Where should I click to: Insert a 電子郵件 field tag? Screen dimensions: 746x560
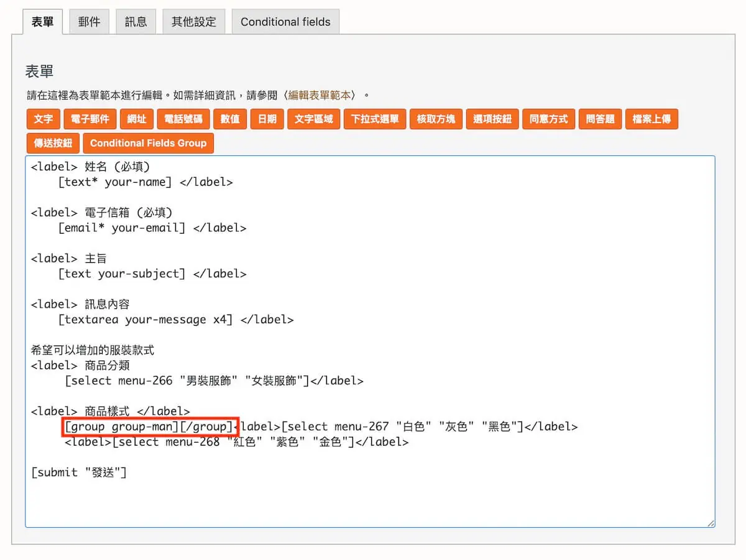point(90,119)
